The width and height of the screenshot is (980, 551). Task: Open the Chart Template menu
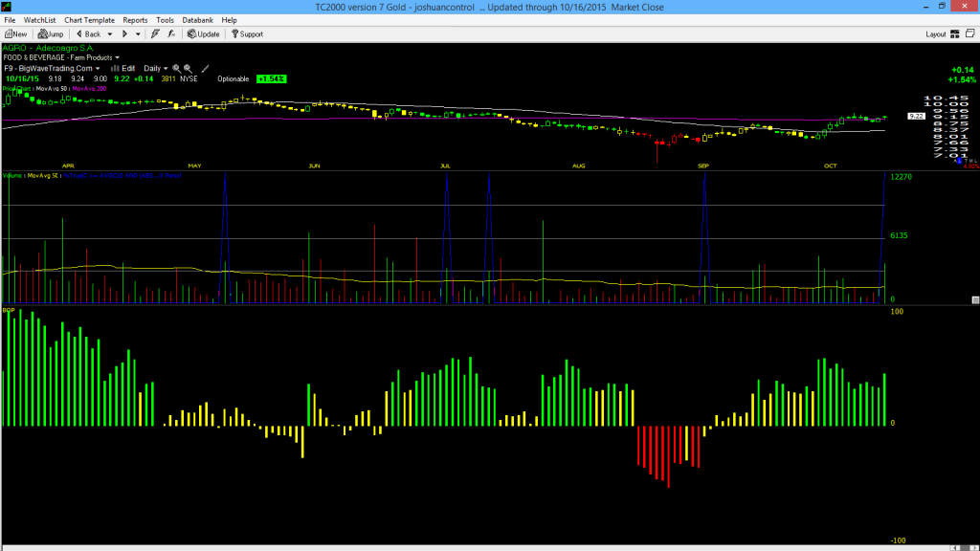[89, 20]
